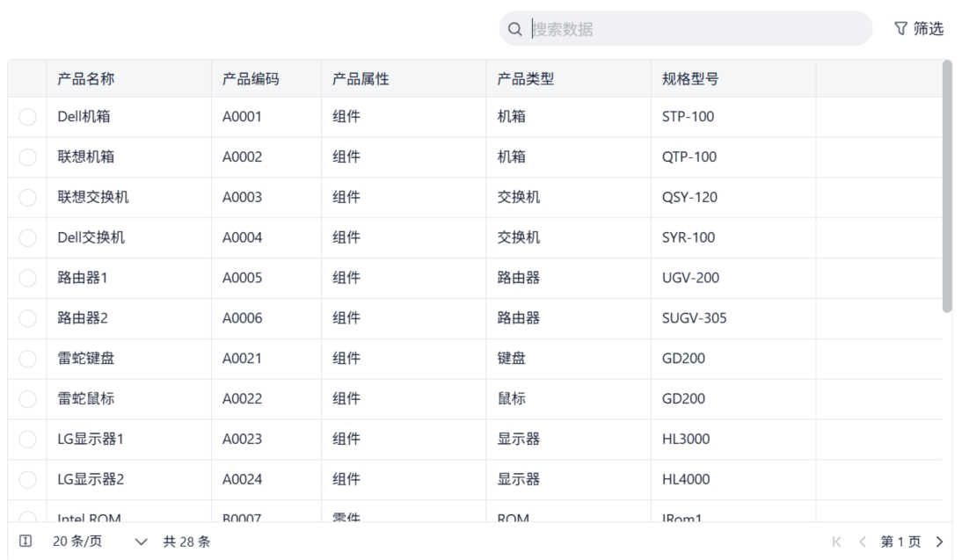Click the vertical table scrollbar
962x560 pixels.
point(947,186)
